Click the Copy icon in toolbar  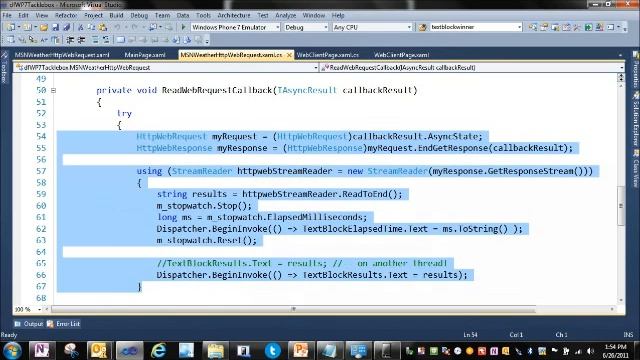[x=91, y=27]
